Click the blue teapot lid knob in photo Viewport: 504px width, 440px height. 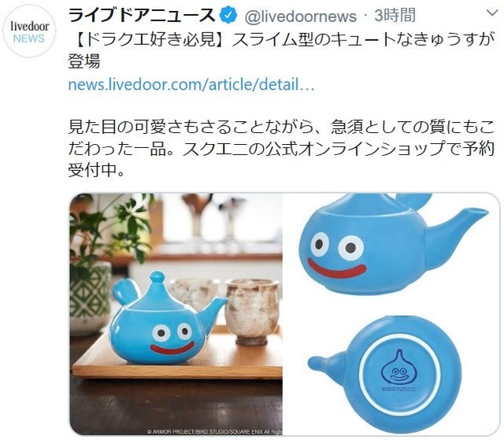[157, 278]
